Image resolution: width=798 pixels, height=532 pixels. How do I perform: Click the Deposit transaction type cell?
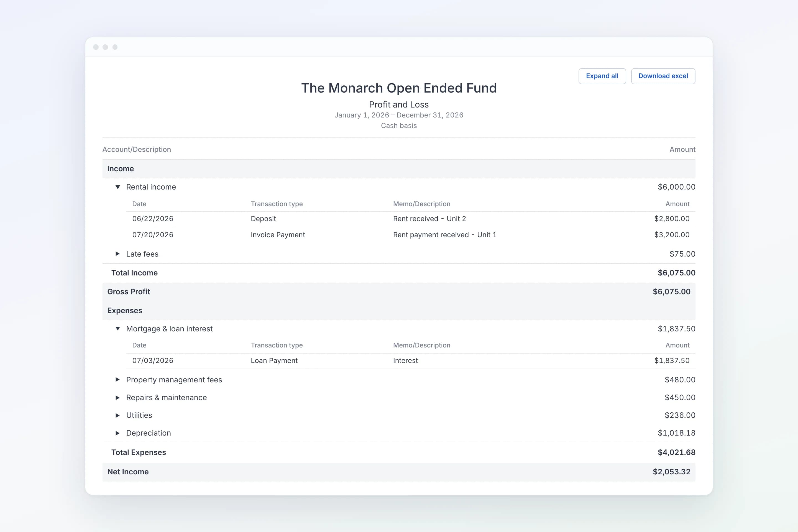click(263, 219)
